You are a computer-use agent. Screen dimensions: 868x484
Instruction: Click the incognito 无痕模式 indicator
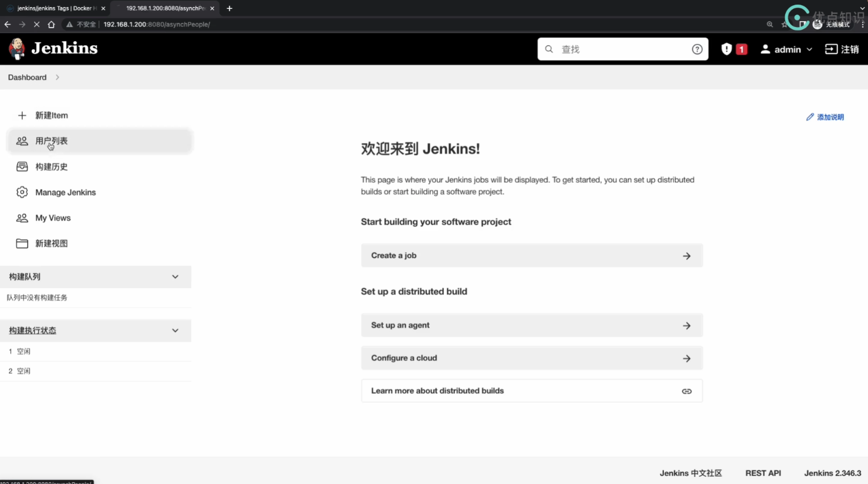[832, 25]
